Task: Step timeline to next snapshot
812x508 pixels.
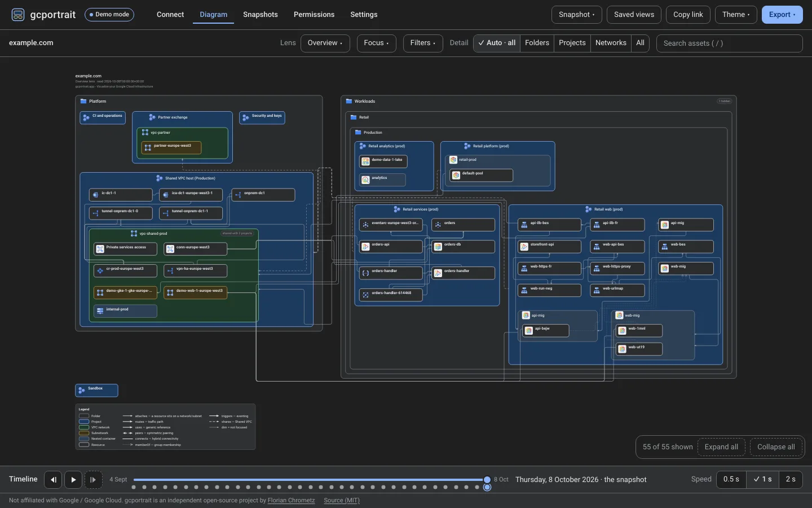Action: click(94, 480)
